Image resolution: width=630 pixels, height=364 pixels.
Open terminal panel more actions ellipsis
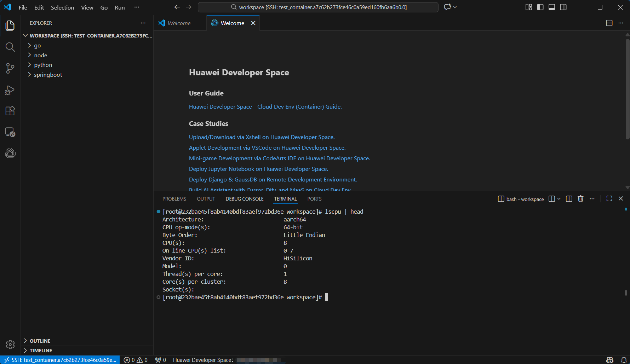coord(592,199)
